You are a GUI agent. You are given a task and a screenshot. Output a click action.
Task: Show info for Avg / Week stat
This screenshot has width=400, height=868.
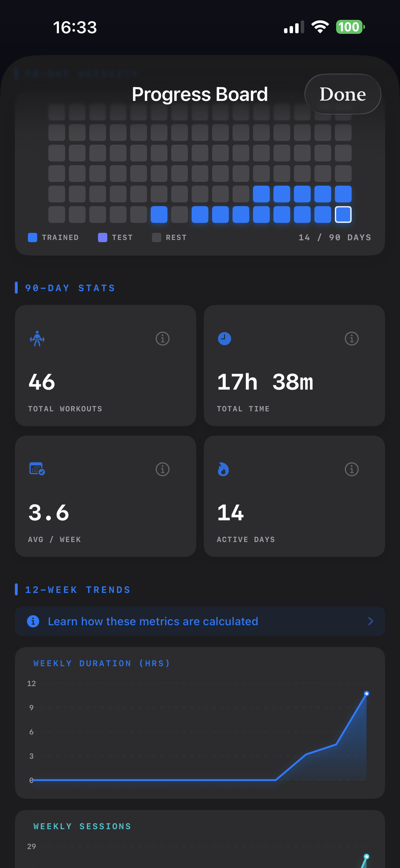tap(162, 469)
